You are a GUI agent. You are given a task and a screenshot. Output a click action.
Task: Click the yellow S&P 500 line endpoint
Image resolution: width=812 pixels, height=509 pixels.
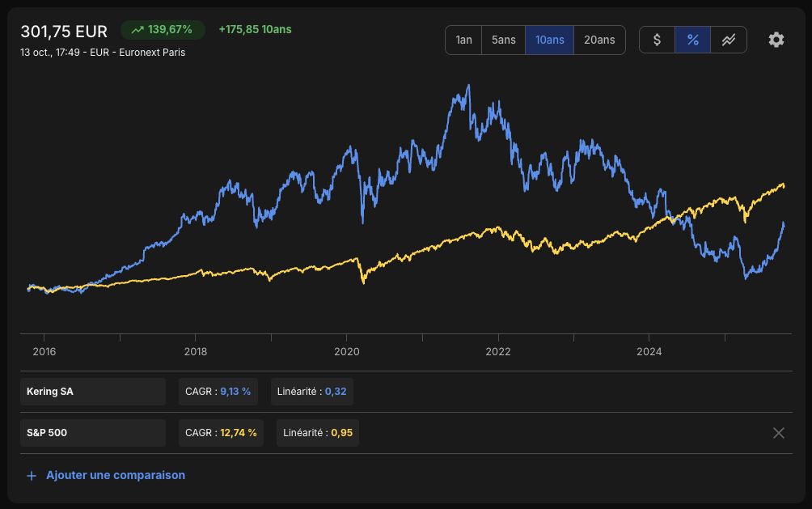[783, 185]
